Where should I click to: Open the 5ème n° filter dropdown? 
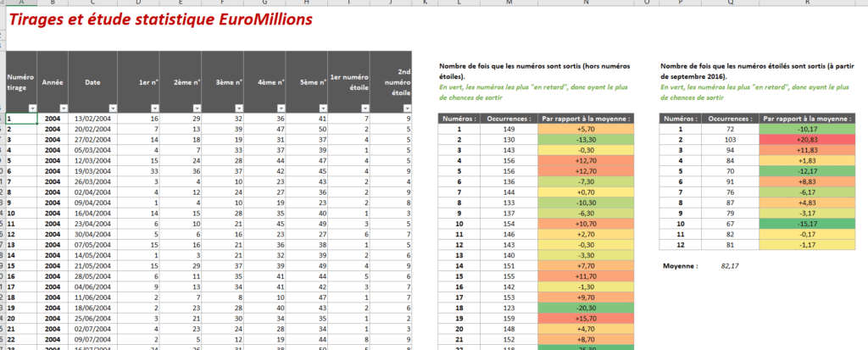[323, 108]
